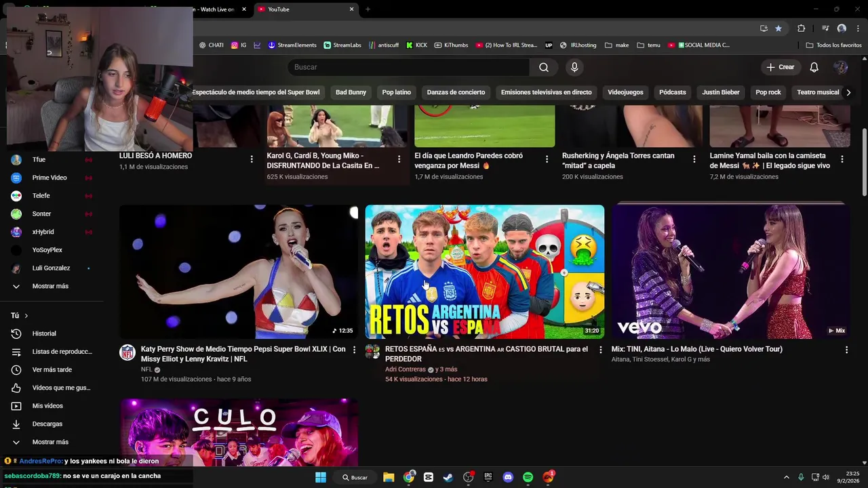Expand Tú section Mostrar más below Descargas
868x488 pixels.
pos(52,442)
